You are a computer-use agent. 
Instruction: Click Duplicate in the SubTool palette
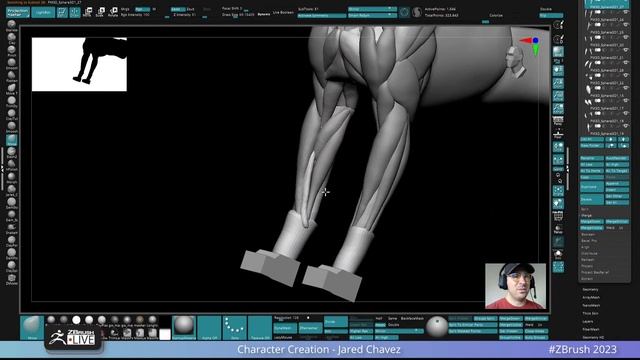pos(591,187)
